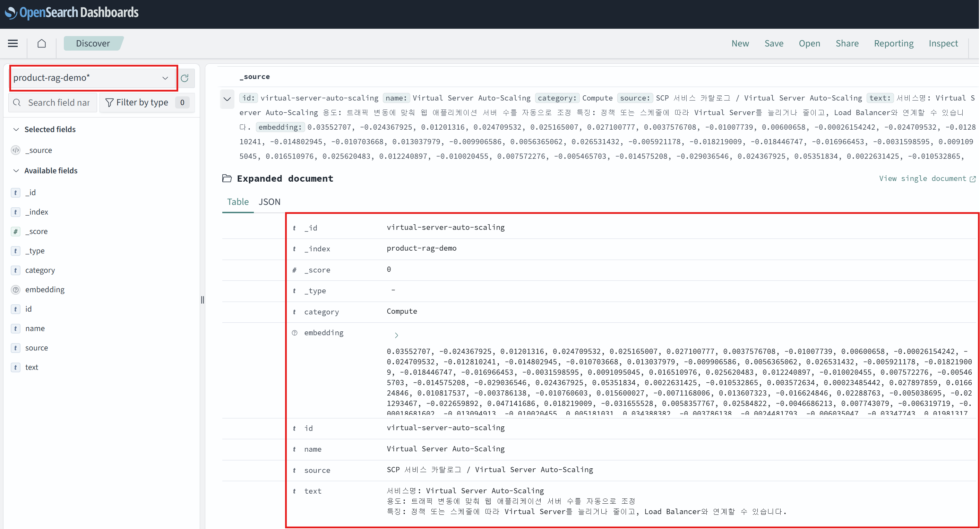Image resolution: width=980 pixels, height=529 pixels.
Task: Click the _index field type icon in sidebar
Action: click(16, 212)
